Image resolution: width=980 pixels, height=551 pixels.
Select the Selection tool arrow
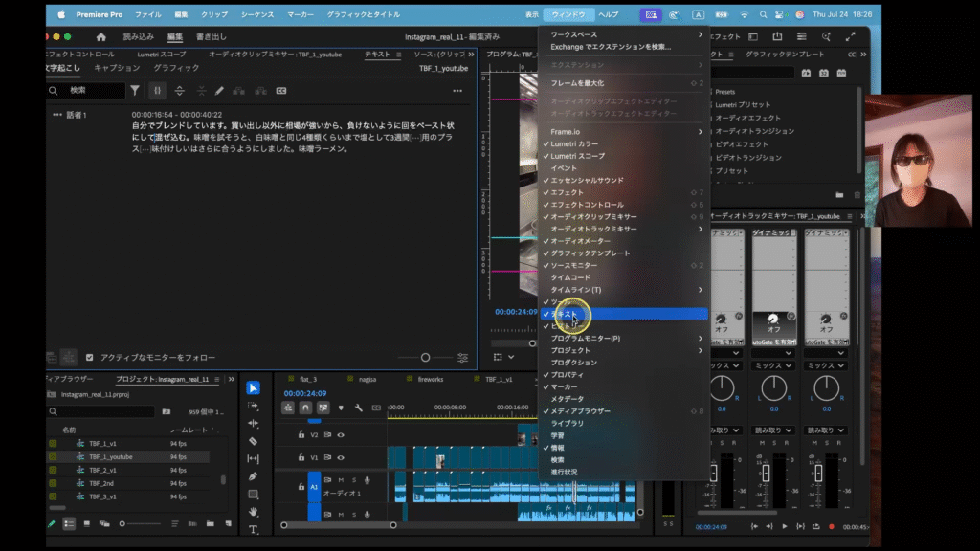coord(253,388)
